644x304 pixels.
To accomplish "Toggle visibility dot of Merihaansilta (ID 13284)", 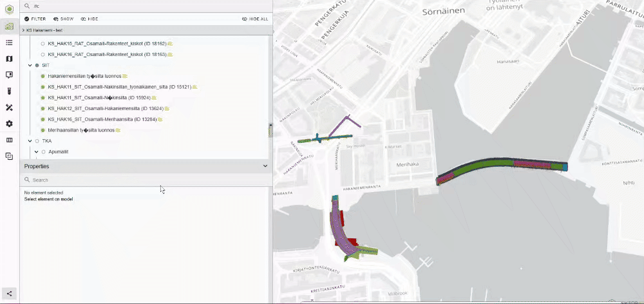I will point(43,120).
